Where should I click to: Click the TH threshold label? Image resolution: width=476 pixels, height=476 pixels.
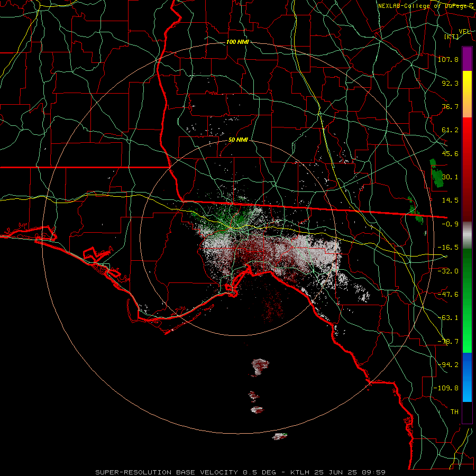(x=454, y=411)
